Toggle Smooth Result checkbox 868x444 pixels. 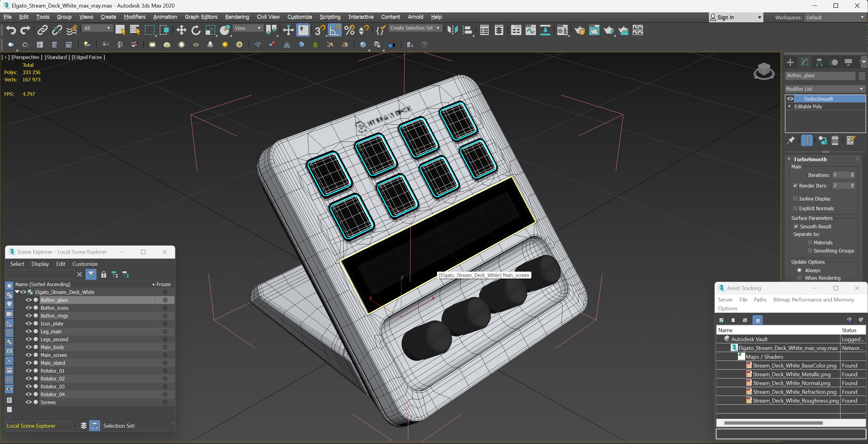(x=796, y=226)
